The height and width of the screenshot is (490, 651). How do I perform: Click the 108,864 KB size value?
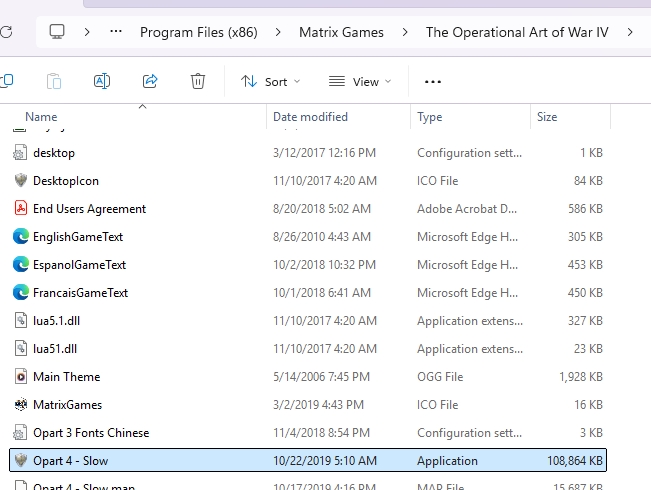(x=575, y=461)
